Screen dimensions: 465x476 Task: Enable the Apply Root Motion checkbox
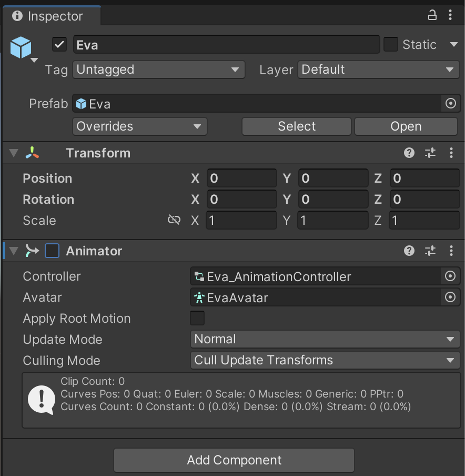pos(197,319)
